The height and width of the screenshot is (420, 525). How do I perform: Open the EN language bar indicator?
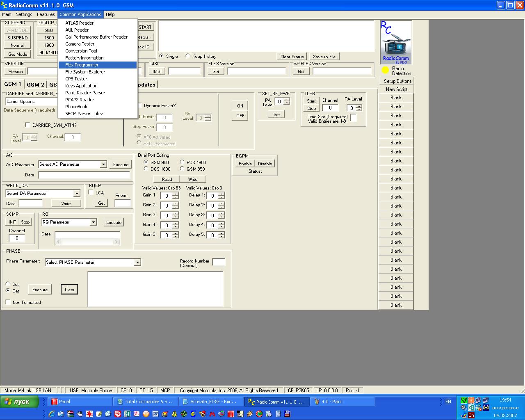[x=448, y=402]
